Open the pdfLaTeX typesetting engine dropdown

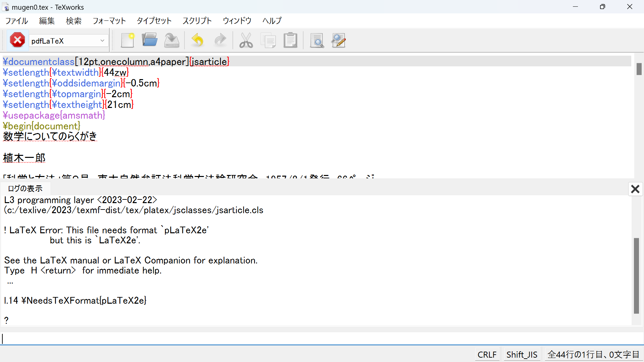68,41
